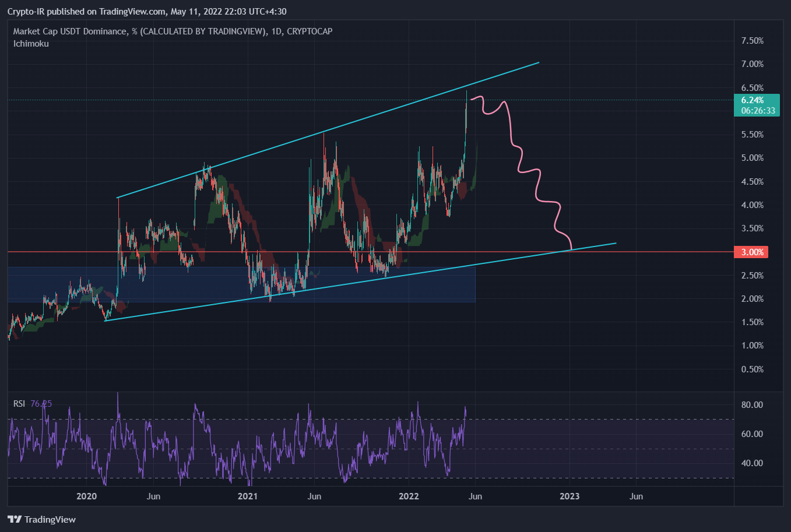Click the 6.50% price axis label
Screen dimensions: 791x532
coord(752,88)
